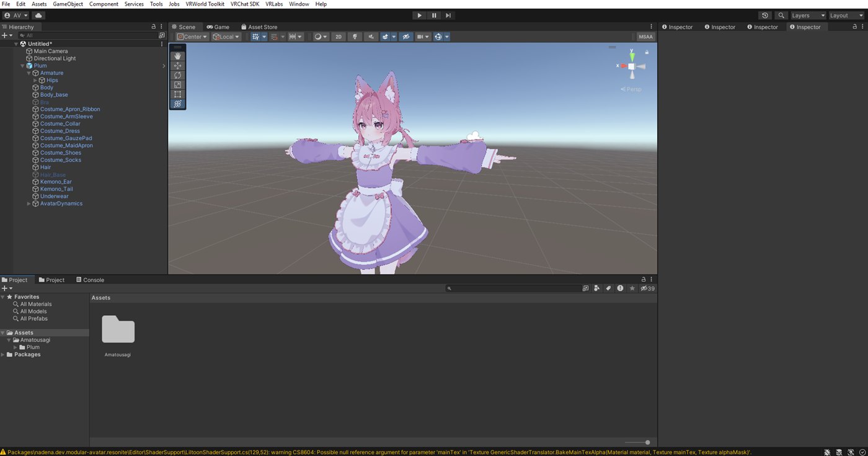The height and width of the screenshot is (456, 868).
Task: Open the Local handle rotation dropdown
Action: pos(226,37)
